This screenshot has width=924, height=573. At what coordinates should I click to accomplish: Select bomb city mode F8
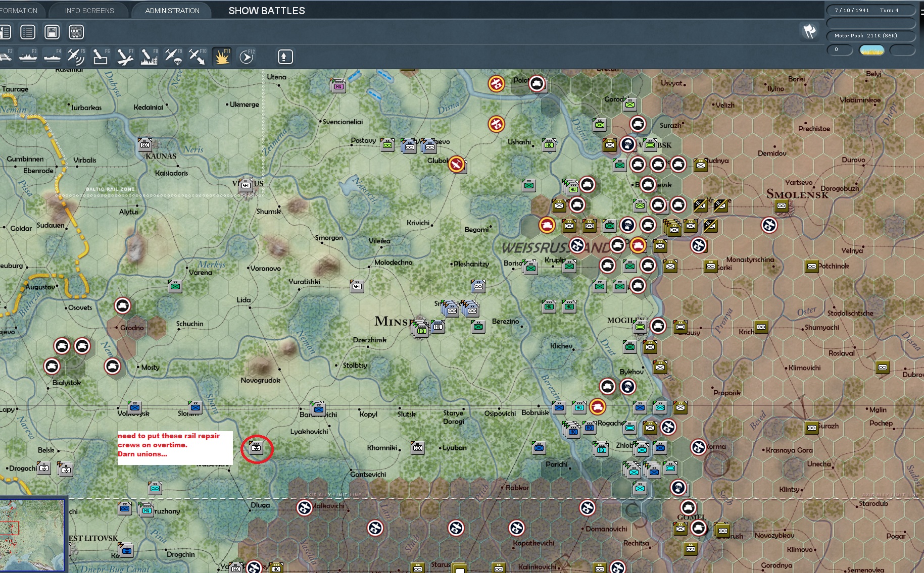coord(149,57)
